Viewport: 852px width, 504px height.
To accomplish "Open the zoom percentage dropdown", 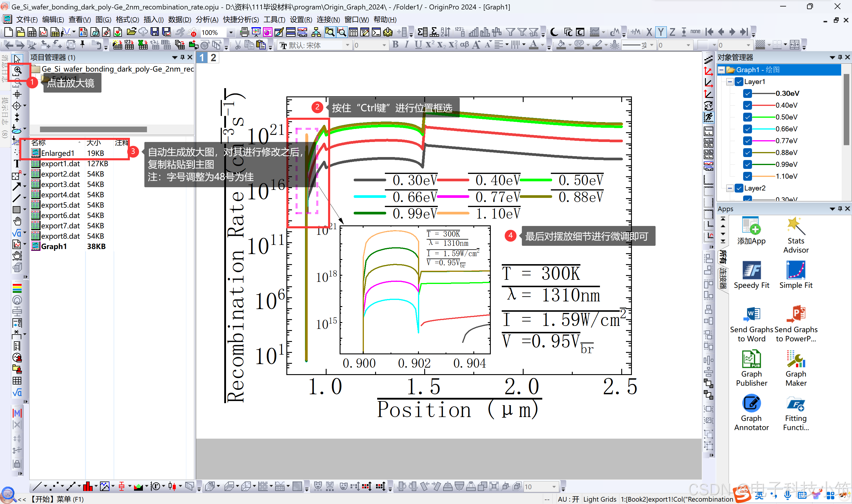I will coord(231,33).
